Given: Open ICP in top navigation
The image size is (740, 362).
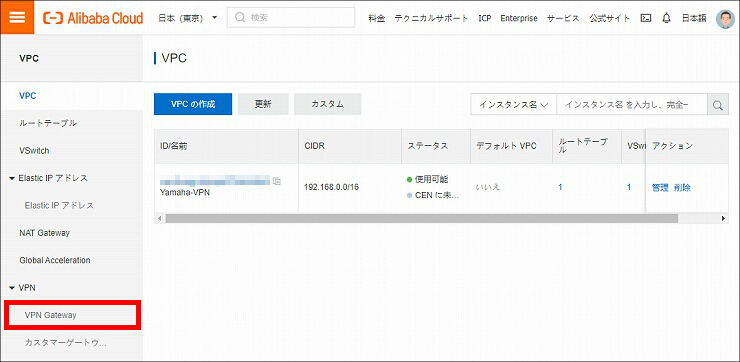Looking at the screenshot, I should click(485, 18).
